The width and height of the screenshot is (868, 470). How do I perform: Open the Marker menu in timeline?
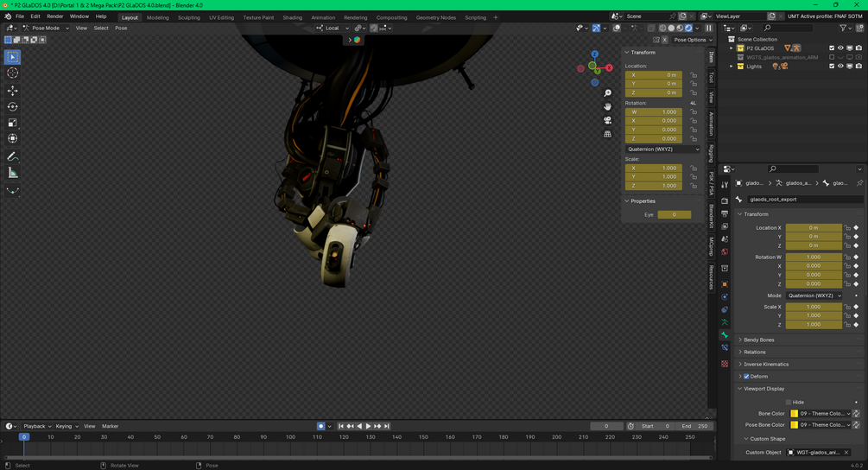(111, 426)
